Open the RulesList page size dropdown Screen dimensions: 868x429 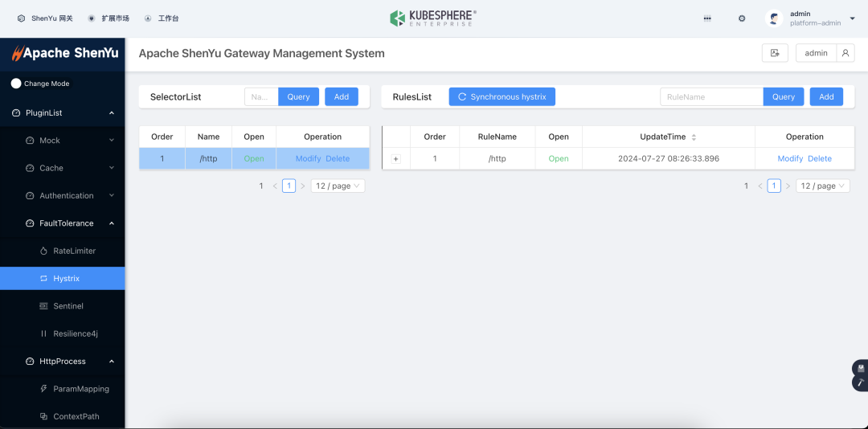click(823, 186)
